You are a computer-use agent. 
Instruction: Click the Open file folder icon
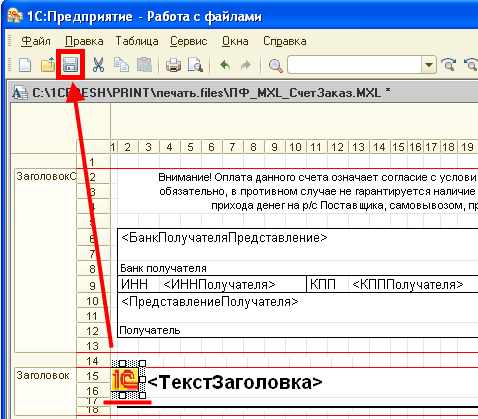click(x=48, y=65)
